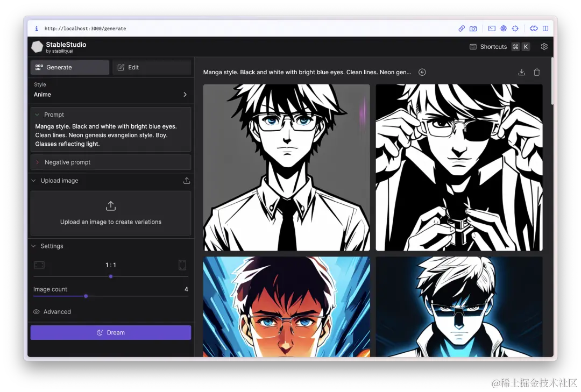Viewport: 581px width, 392px height.
Task: Click the reuse prompt arrow icon
Action: [x=422, y=72]
